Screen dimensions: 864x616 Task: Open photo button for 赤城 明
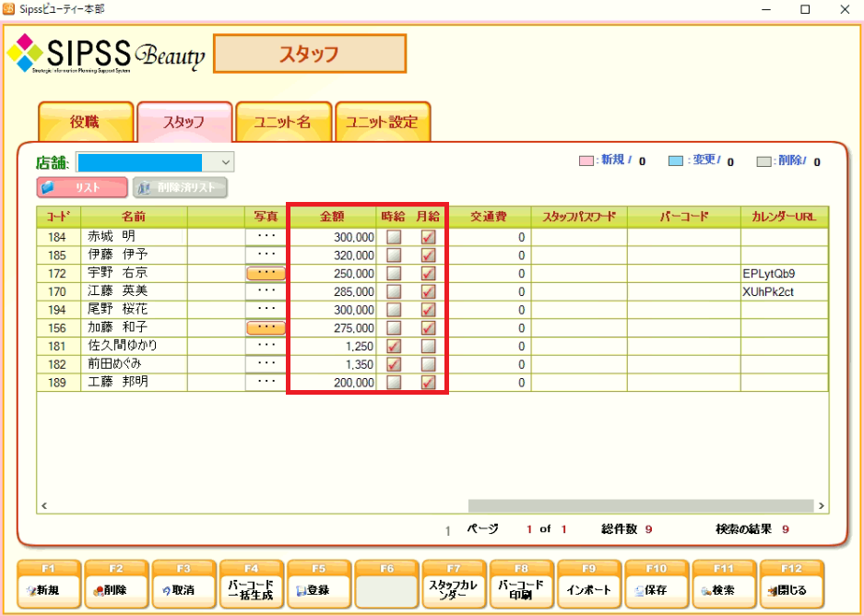coord(266,237)
